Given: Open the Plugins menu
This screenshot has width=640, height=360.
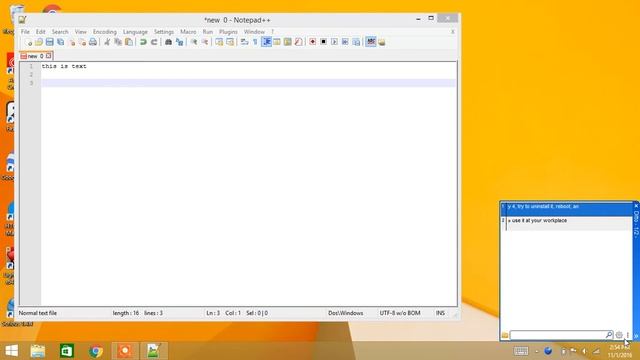Looking at the screenshot, I should coord(228,32).
